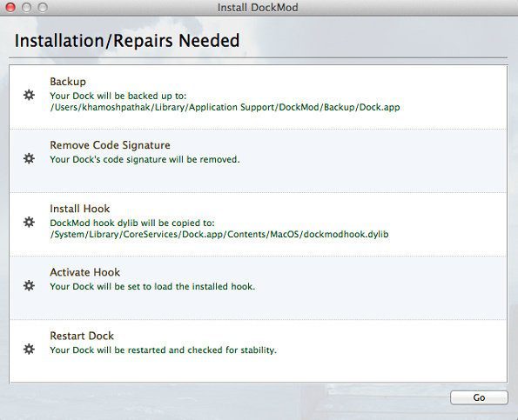Select the Backup/Dock.app backup path text

click(225, 107)
